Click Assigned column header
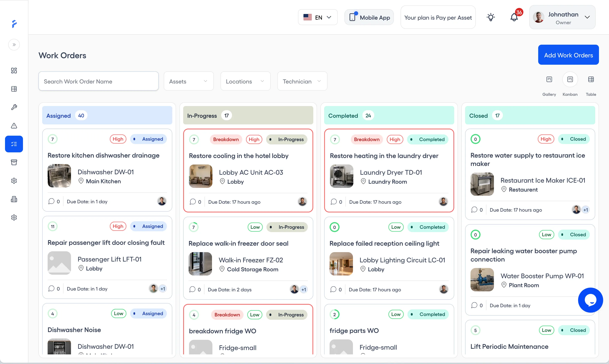609x364 pixels. click(107, 115)
